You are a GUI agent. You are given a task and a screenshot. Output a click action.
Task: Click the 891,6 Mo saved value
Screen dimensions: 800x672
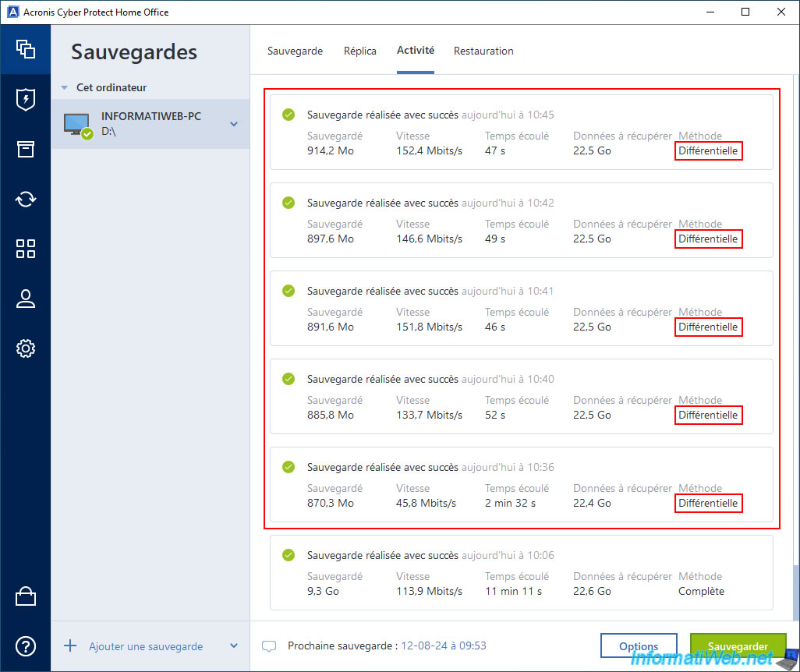pos(330,327)
